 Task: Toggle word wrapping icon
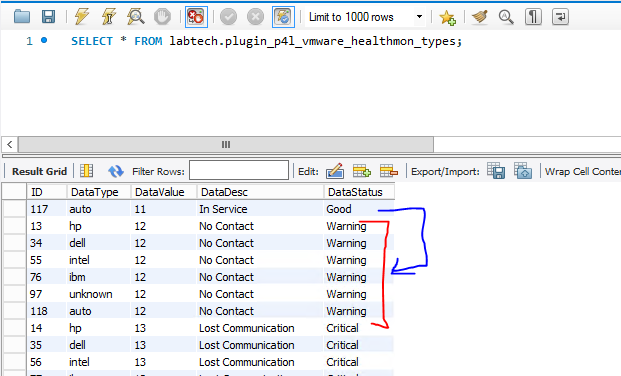click(560, 17)
